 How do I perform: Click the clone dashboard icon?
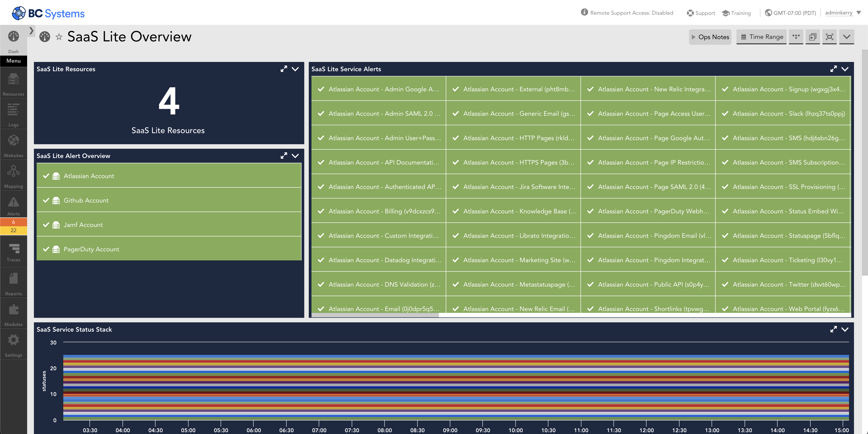(x=813, y=37)
